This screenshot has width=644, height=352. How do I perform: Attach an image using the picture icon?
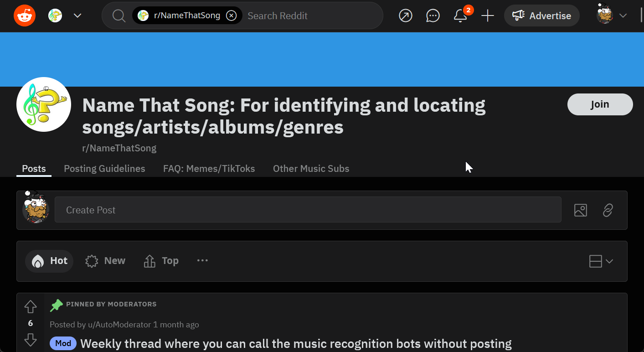580,210
